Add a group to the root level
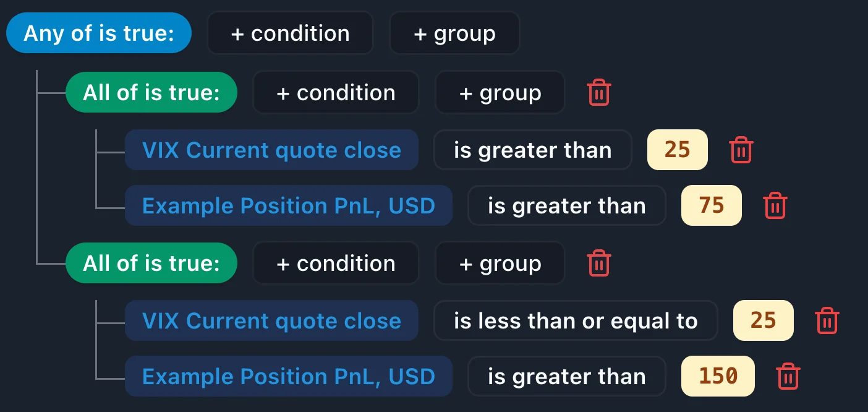 tap(454, 33)
